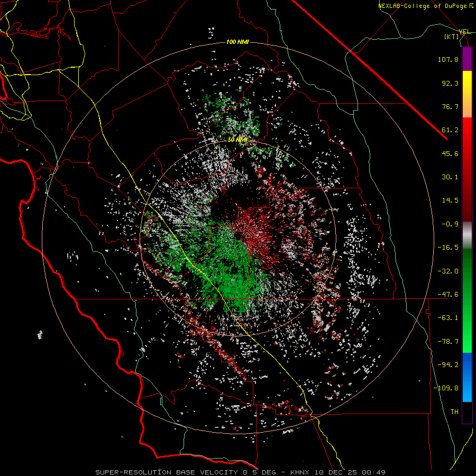Pick the blue segment of velocity scale

pyautogui.click(x=467, y=377)
